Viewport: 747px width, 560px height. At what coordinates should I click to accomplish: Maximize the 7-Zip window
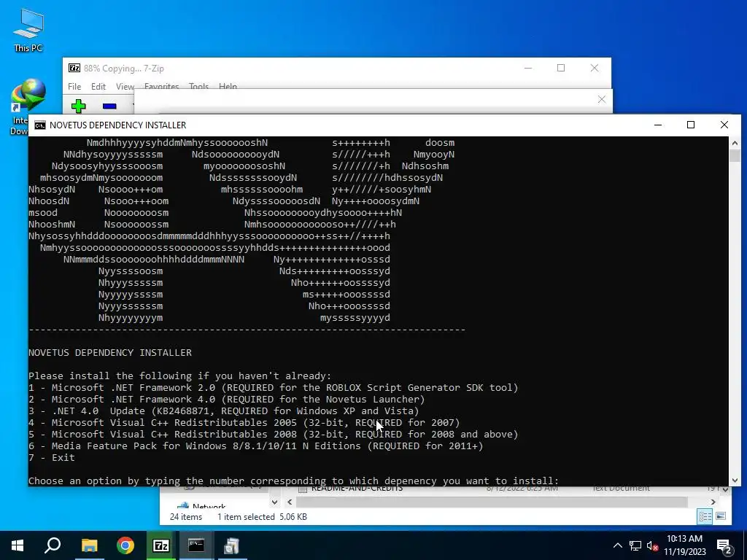(561, 68)
